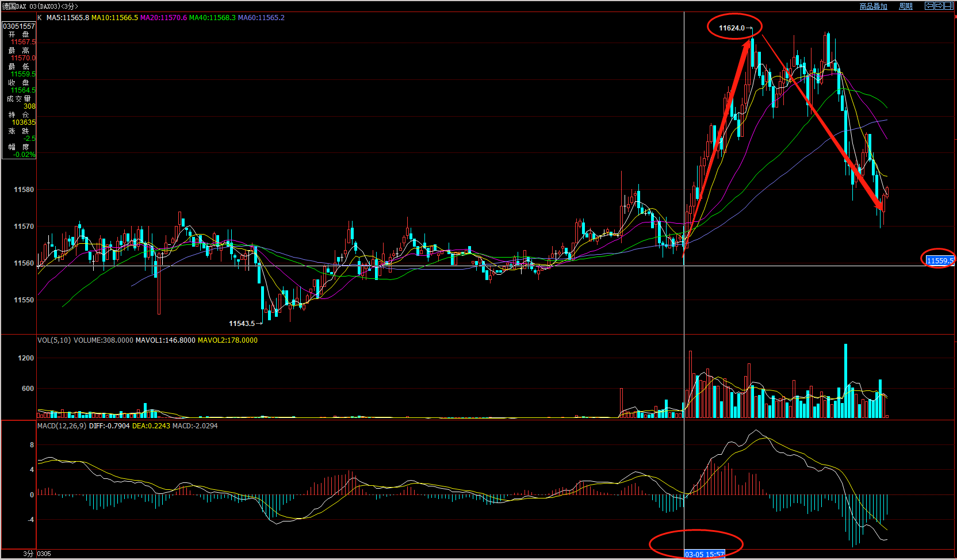Click the right arrow navigation icon
This screenshot has width=957, height=560.
(939, 6)
